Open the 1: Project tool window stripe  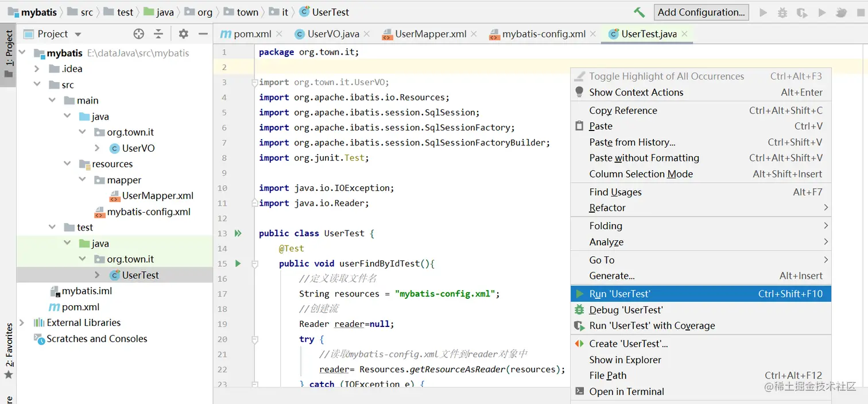(x=8, y=55)
